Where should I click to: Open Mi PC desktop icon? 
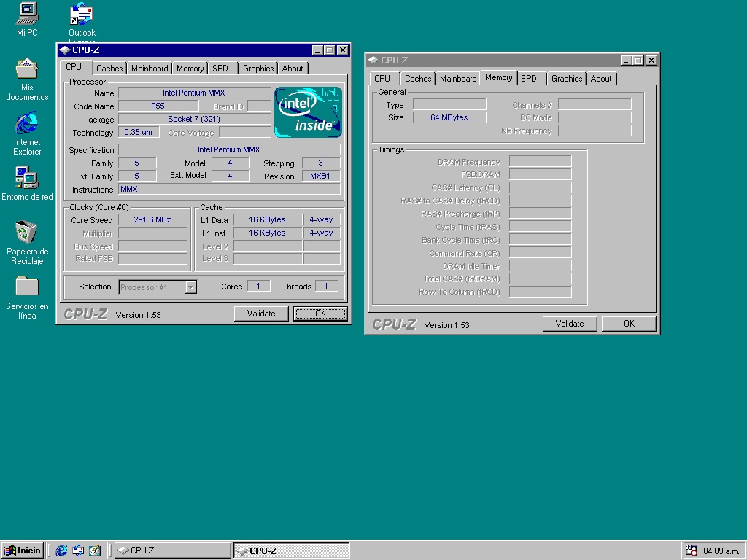[27, 19]
